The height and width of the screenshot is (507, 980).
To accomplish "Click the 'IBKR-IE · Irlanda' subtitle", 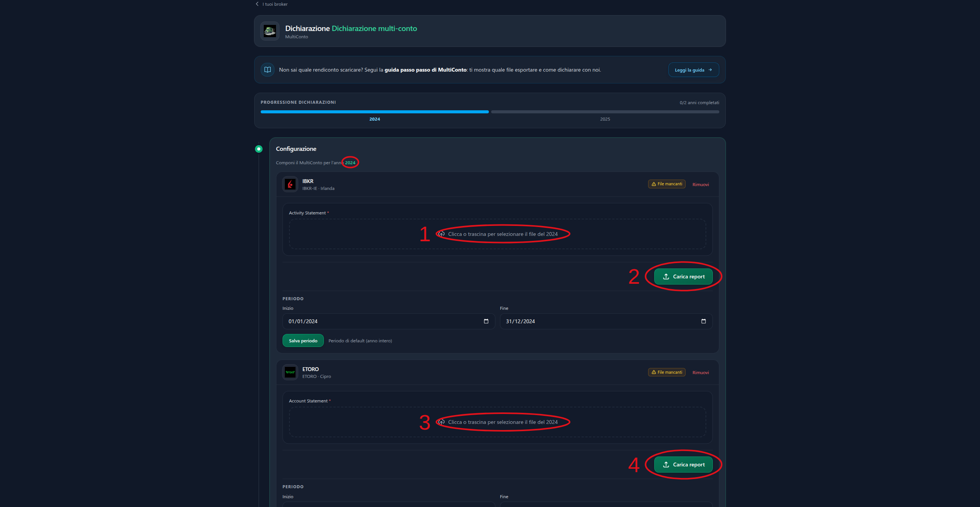I will tap(318, 188).
